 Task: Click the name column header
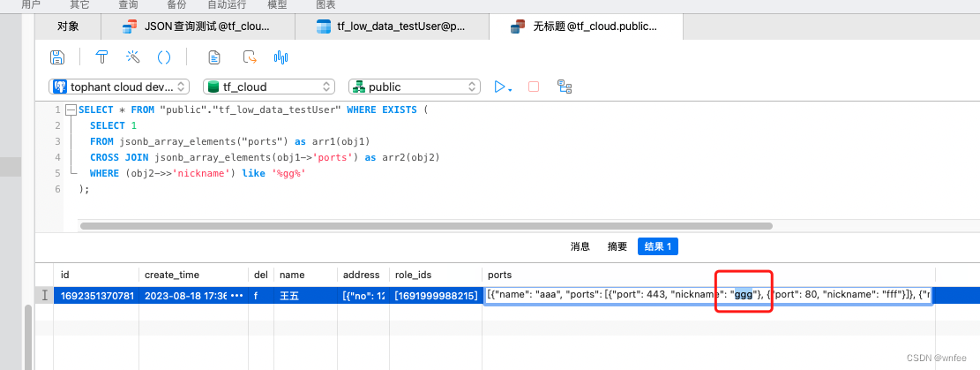[x=305, y=275]
